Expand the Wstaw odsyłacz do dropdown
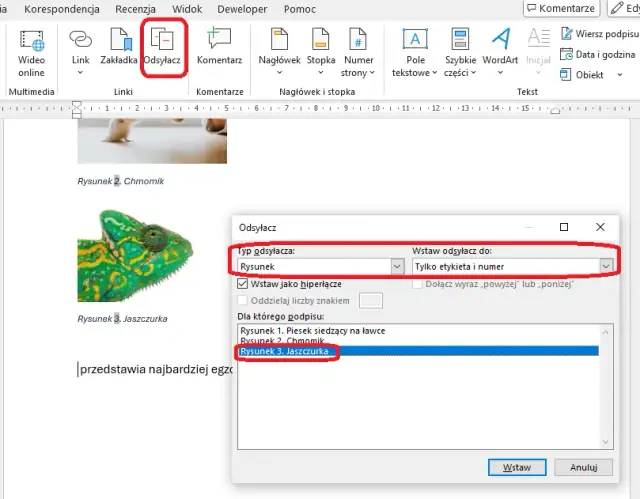The width and height of the screenshot is (640, 499). [605, 266]
